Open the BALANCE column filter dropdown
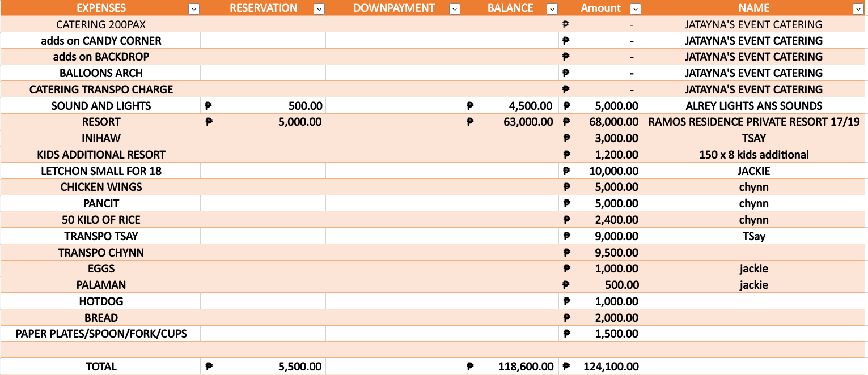 pyautogui.click(x=552, y=8)
